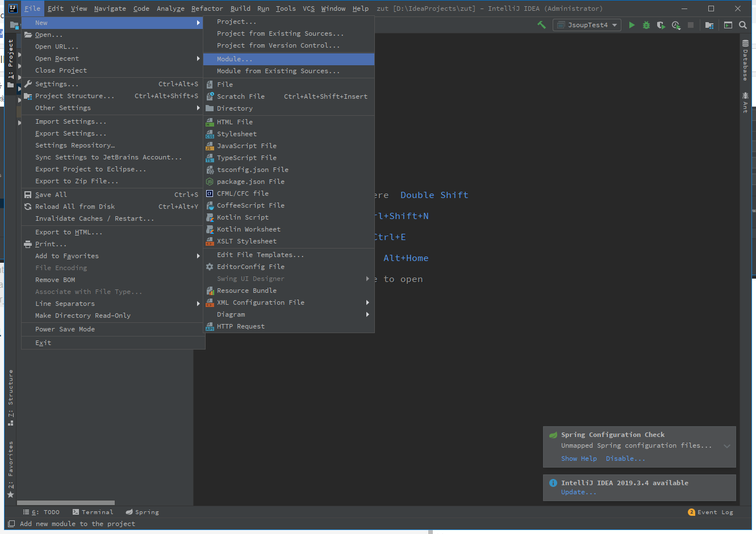This screenshot has width=756, height=534.
Task: Expand the Open Recent submenu
Action: click(x=113, y=58)
